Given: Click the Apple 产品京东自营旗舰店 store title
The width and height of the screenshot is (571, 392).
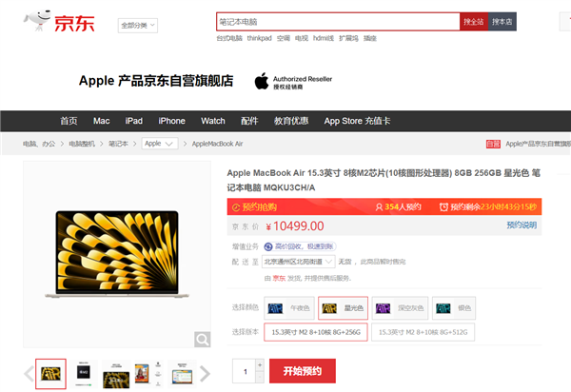Looking at the screenshot, I should point(156,81).
